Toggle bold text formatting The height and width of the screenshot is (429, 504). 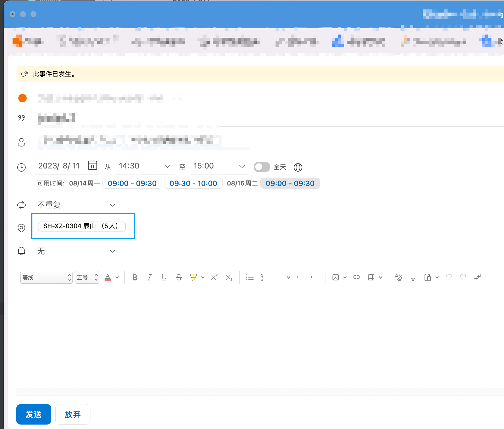tap(135, 277)
